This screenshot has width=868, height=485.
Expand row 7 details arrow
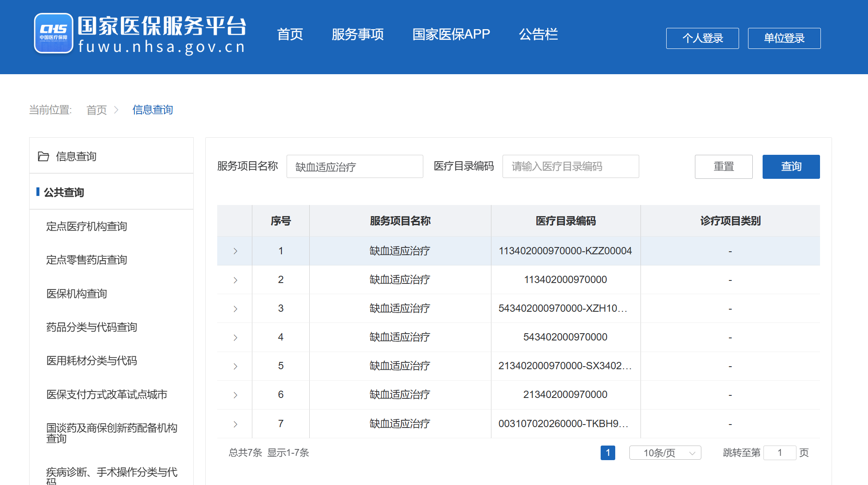[x=235, y=424]
